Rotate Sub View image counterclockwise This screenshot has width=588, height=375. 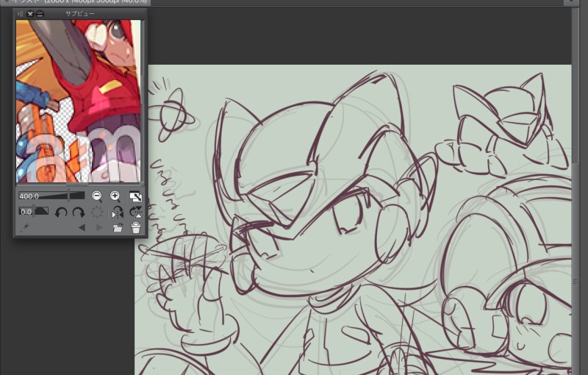click(x=61, y=213)
